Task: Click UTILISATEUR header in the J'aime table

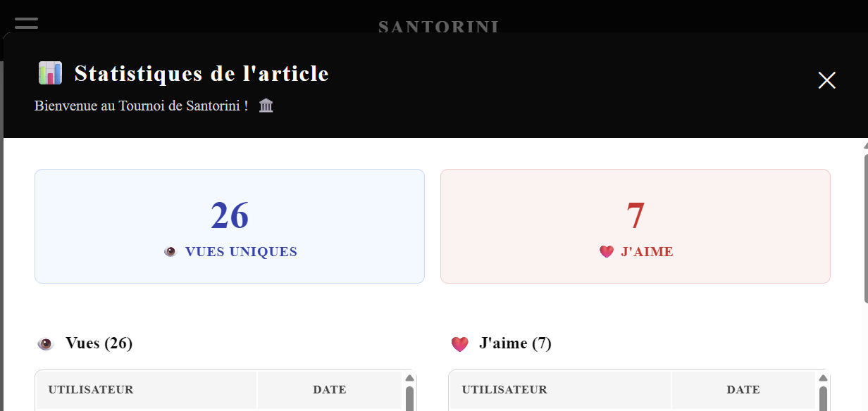Action: point(504,390)
